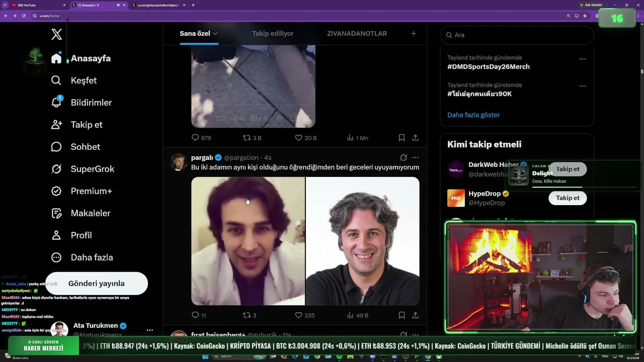
Task: Open Windows Start menu
Action: (x=205, y=356)
